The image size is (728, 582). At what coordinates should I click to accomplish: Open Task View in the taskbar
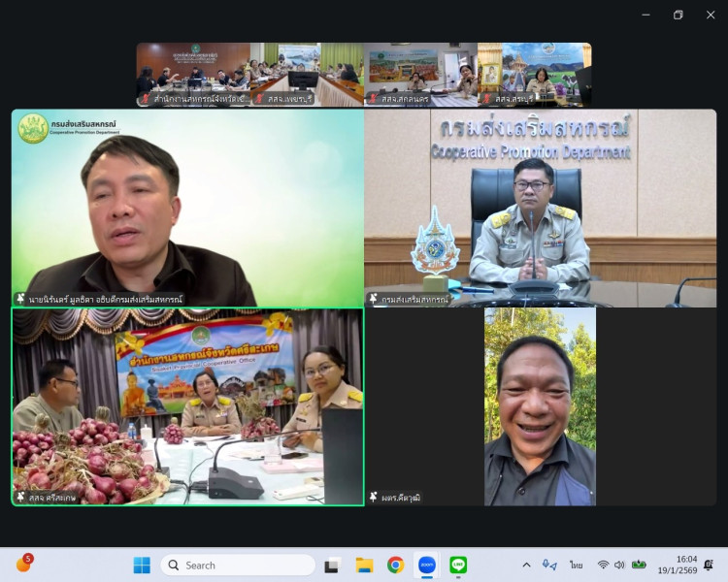coord(332,565)
